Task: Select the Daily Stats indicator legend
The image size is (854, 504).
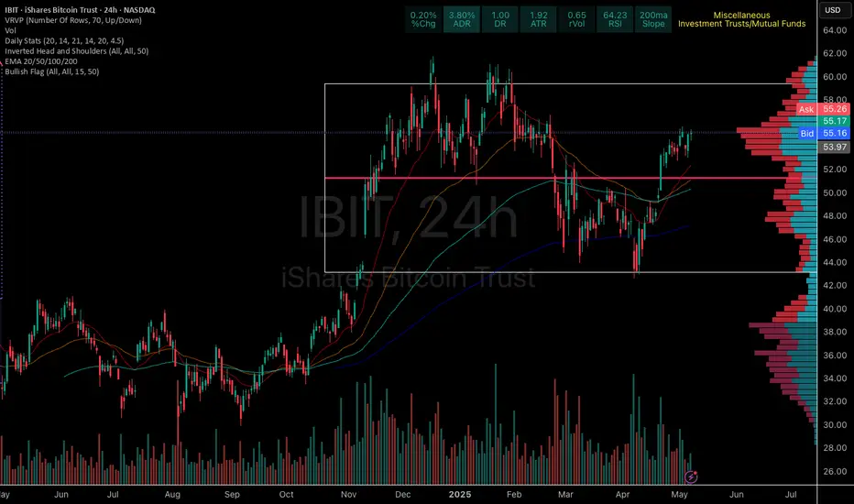Action: (x=64, y=41)
